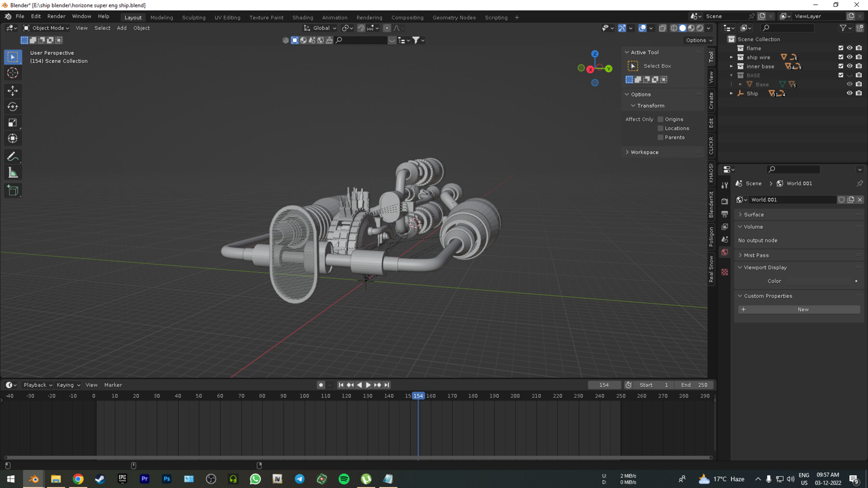Open the World properties tab icon

coord(725,252)
